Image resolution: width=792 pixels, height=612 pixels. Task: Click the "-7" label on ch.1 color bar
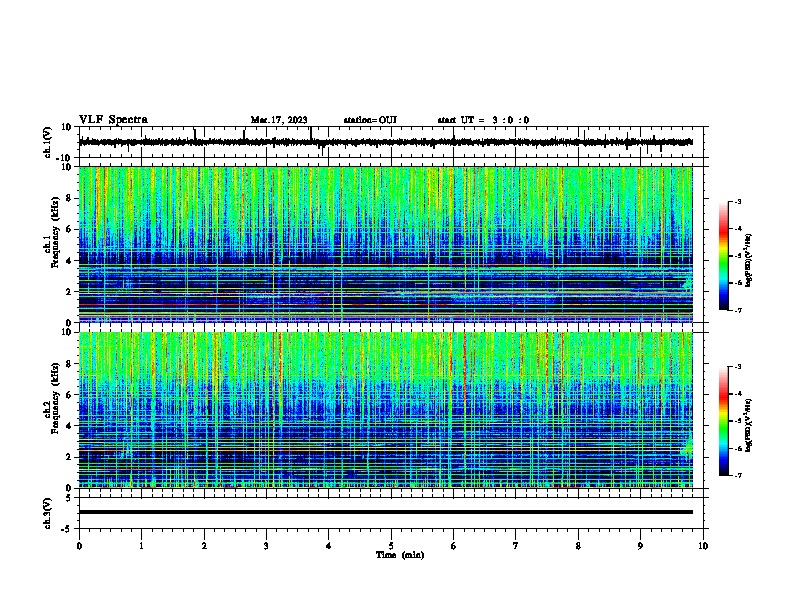[738, 311]
